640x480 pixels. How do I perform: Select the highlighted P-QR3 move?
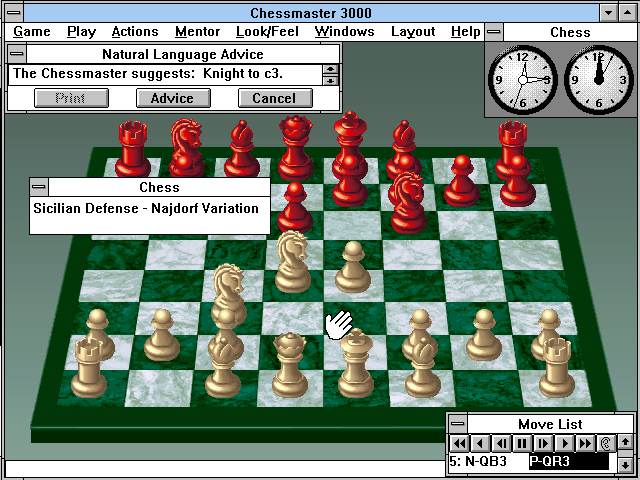[x=569, y=462]
